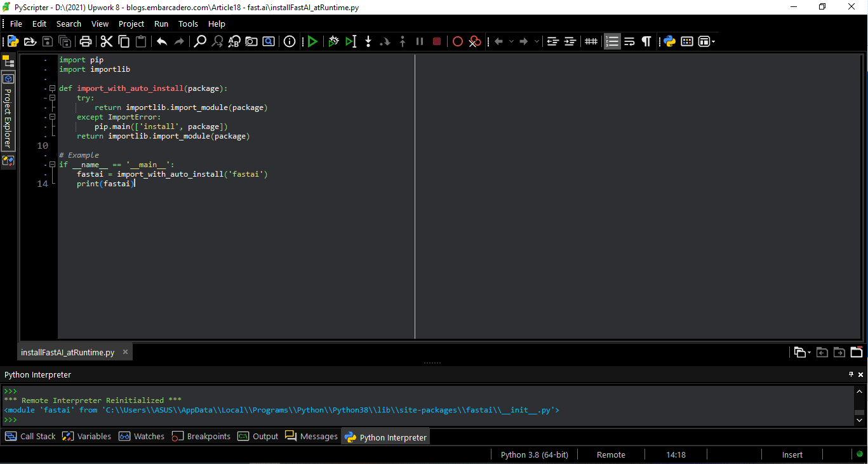Toggle word wrap

coord(629,41)
